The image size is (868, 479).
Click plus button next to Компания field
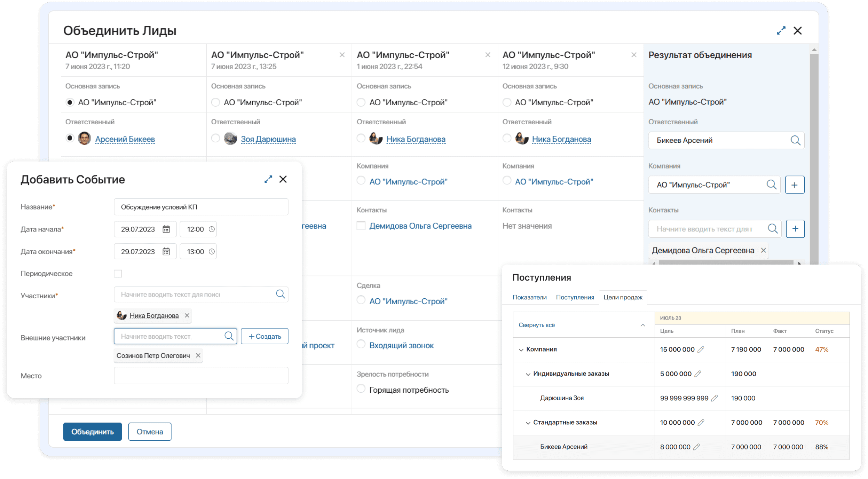tap(794, 185)
